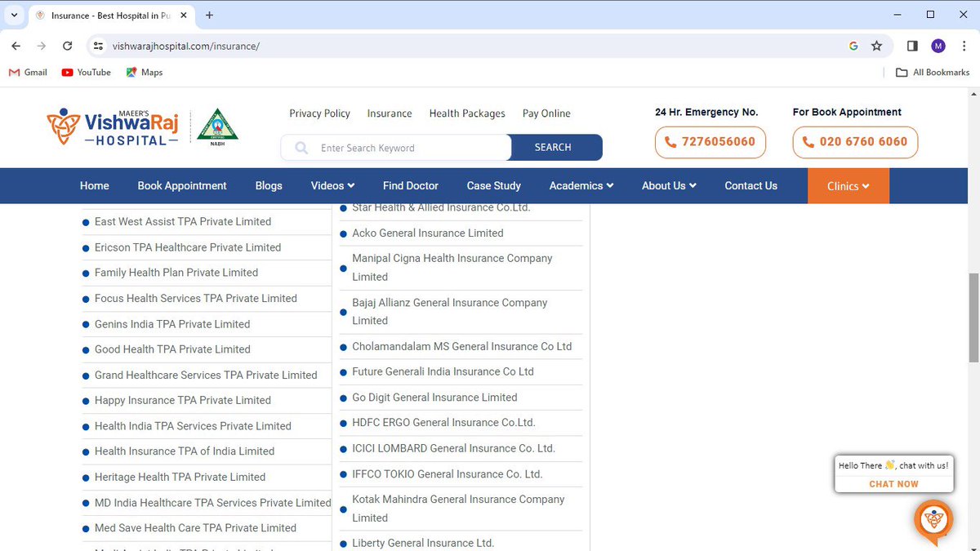Screen dimensions: 980x551
Task: Open Contact Us menu item
Action: [x=751, y=185]
